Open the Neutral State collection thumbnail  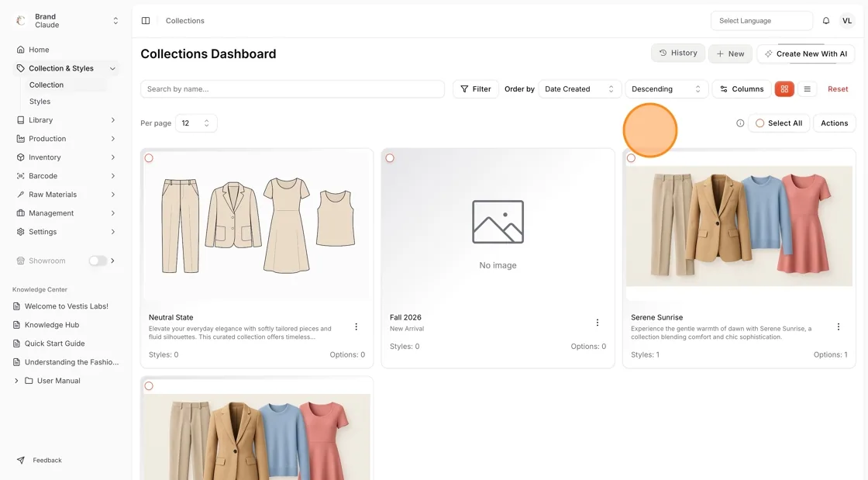coord(257,226)
